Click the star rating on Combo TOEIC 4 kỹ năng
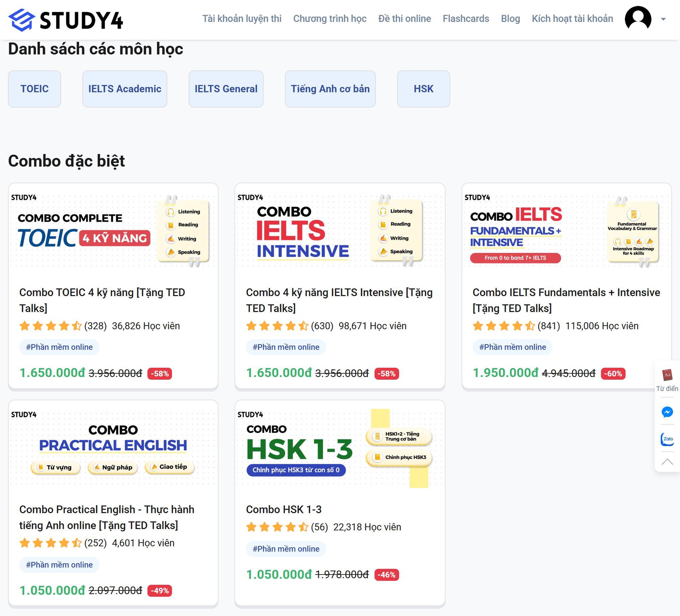The height and width of the screenshot is (616, 680). [50, 326]
